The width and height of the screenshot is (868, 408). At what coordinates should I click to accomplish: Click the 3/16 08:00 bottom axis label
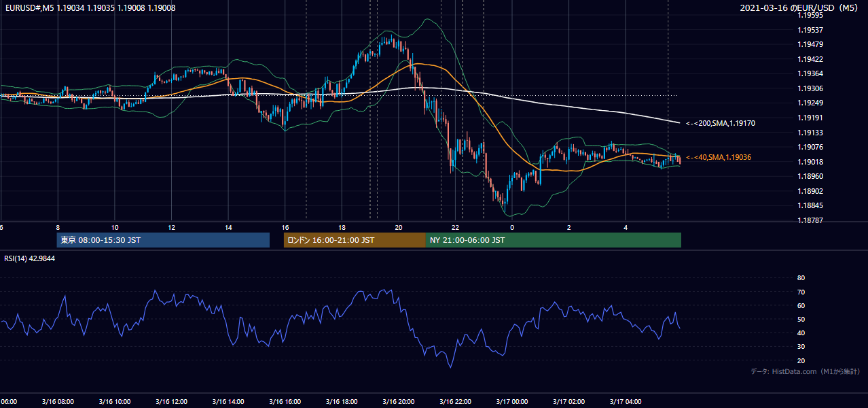click(58, 401)
